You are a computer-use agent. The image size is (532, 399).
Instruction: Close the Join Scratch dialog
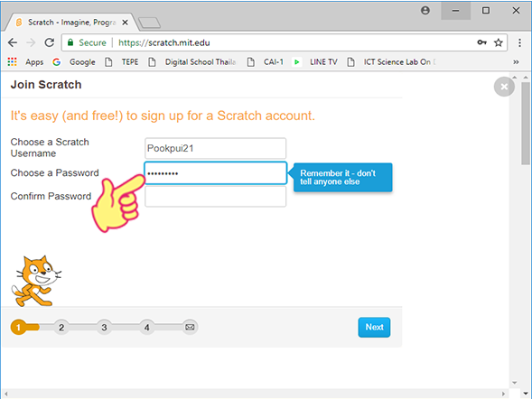pyautogui.click(x=504, y=87)
